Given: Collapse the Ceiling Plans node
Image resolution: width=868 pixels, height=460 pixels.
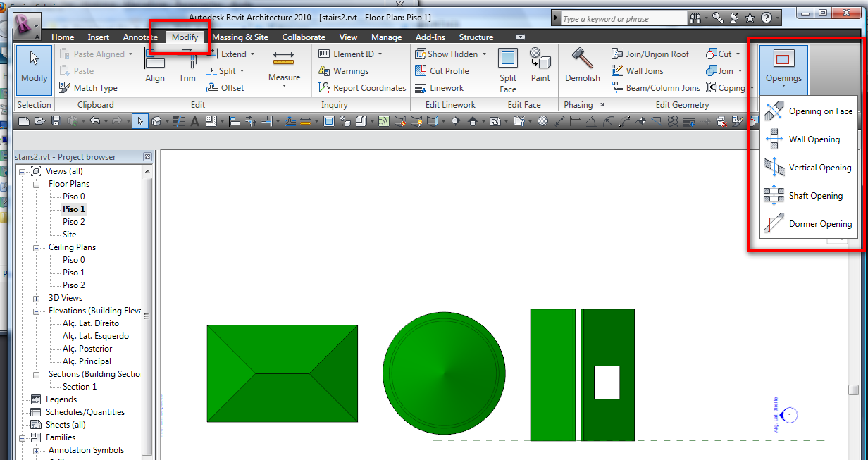Looking at the screenshot, I should coord(35,247).
